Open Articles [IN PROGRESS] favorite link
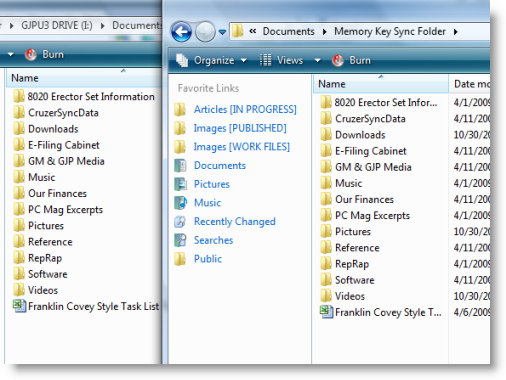 click(245, 109)
